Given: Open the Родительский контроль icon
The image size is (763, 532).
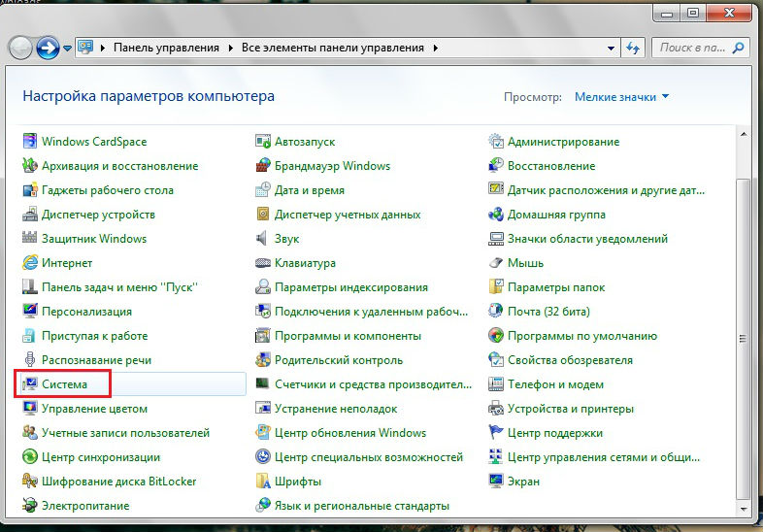Looking at the screenshot, I should 263,360.
